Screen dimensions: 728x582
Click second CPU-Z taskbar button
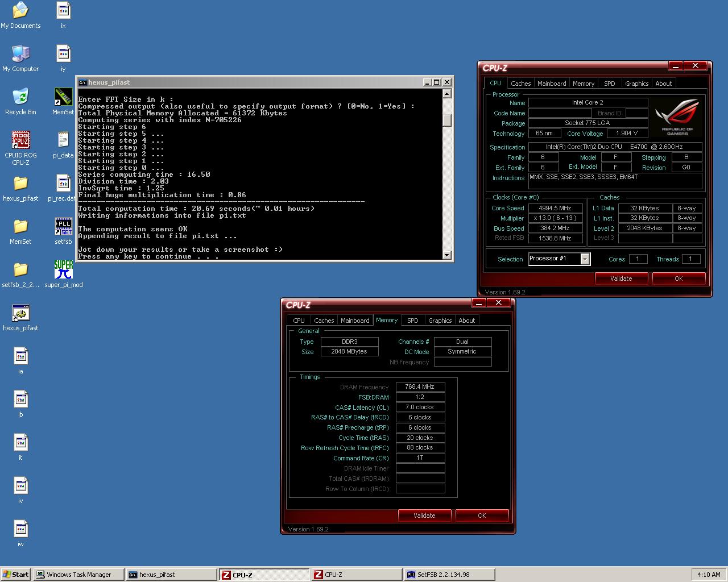[356, 575]
